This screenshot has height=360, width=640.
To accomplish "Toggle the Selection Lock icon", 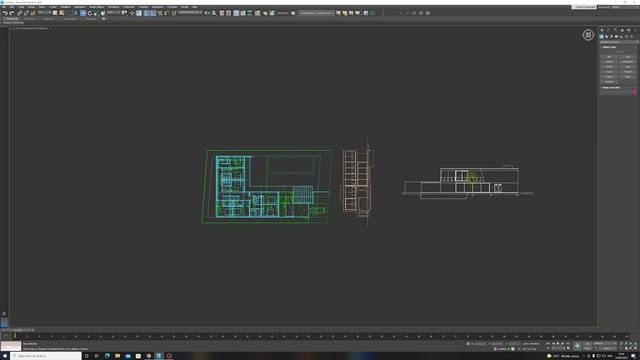I will tap(468, 344).
